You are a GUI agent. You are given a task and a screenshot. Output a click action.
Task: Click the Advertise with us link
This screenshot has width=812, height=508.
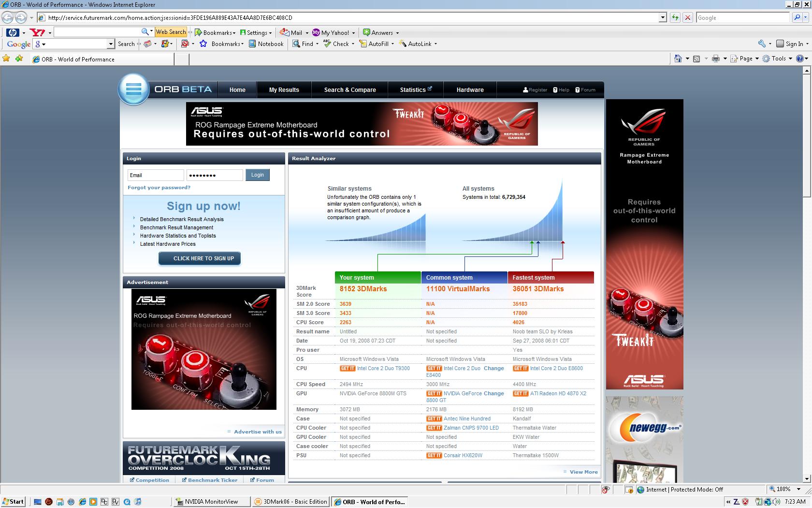(258, 432)
